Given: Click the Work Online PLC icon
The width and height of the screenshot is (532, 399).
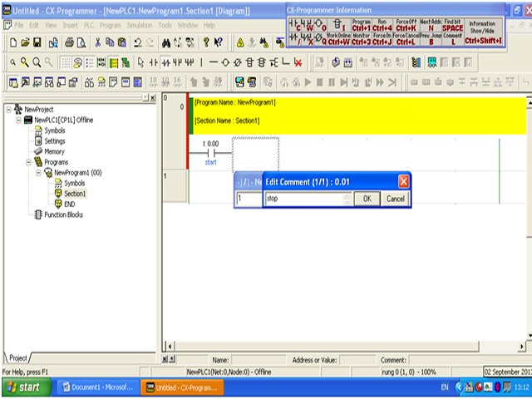Looking at the screenshot, I should [280, 42].
